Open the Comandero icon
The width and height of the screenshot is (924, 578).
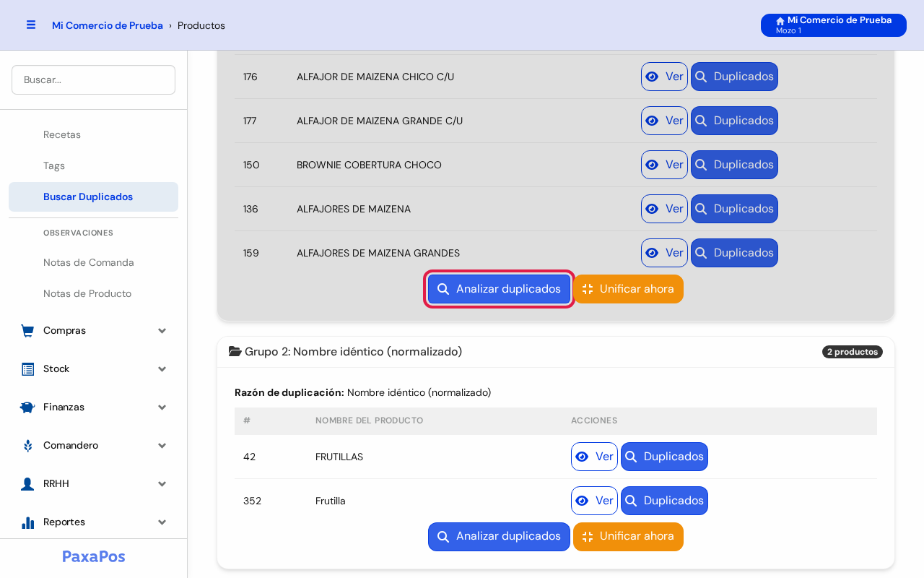[27, 446]
